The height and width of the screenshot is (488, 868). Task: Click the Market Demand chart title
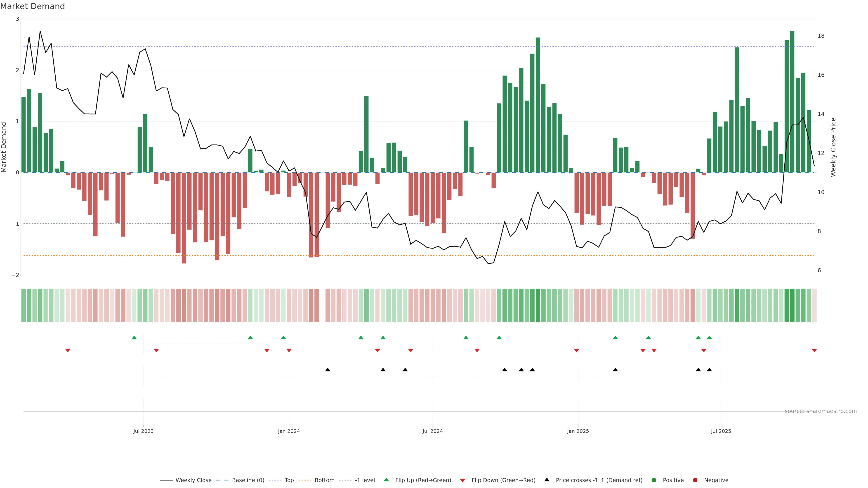pyautogui.click(x=32, y=6)
